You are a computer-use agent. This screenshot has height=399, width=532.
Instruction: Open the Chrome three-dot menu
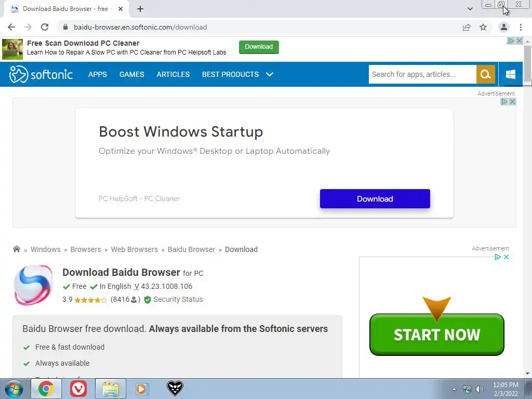521,27
